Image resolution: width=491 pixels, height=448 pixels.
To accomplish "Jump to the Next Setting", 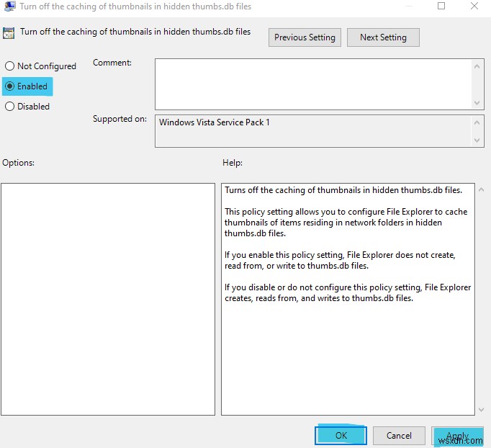I will pos(383,37).
